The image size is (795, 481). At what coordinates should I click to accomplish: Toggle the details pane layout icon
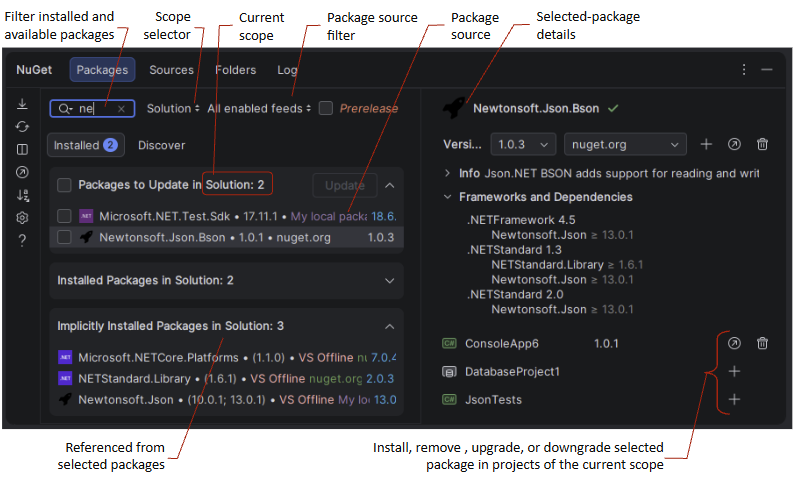[22, 149]
